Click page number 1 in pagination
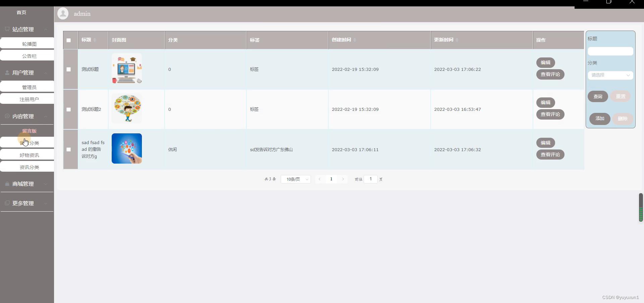The image size is (644, 303). coord(331,179)
